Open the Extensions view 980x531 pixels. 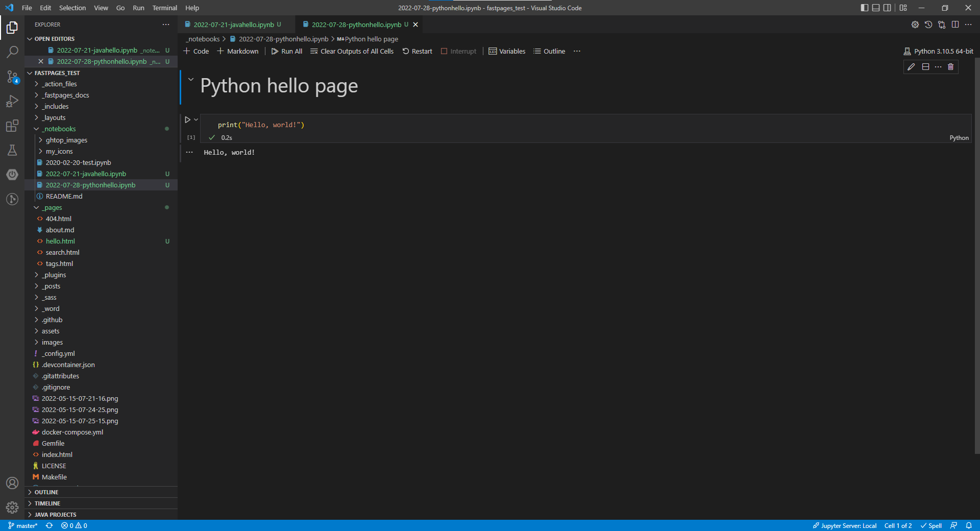click(12, 126)
